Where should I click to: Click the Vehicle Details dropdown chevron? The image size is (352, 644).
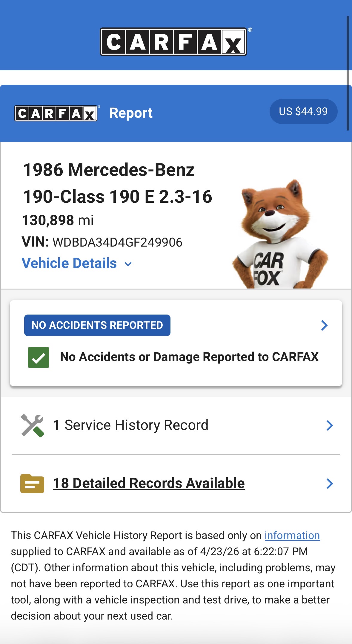tap(128, 264)
